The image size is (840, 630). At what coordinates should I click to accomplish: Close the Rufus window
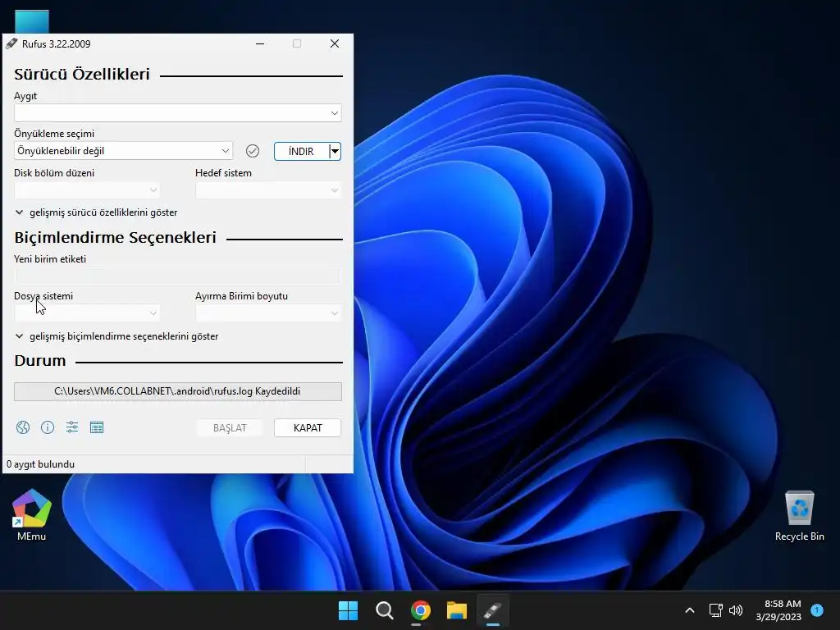tap(335, 44)
